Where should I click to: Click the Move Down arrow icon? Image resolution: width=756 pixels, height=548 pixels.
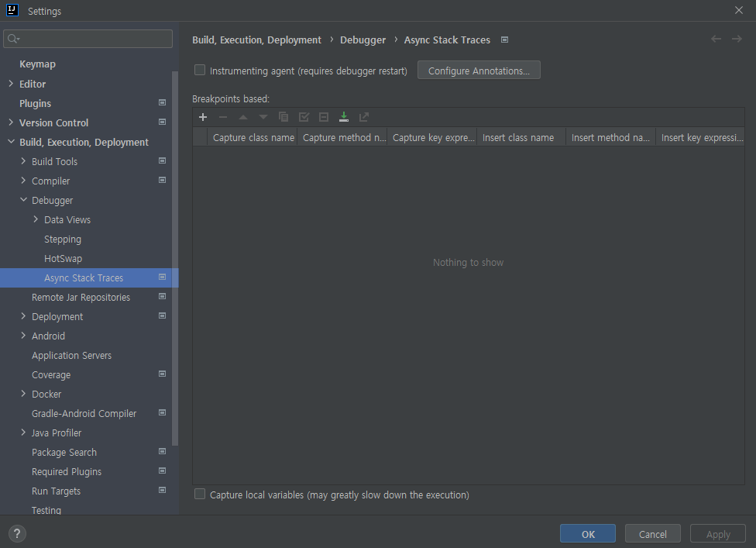(263, 117)
